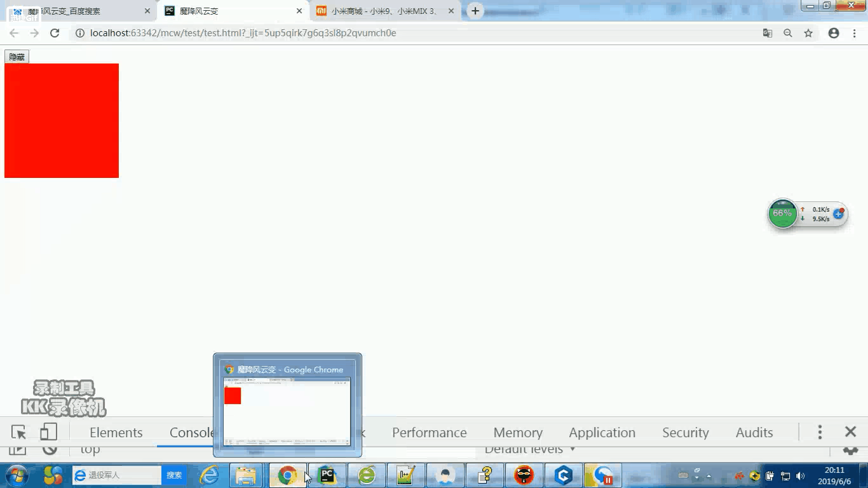Open the file explorer taskbar icon

tap(246, 475)
